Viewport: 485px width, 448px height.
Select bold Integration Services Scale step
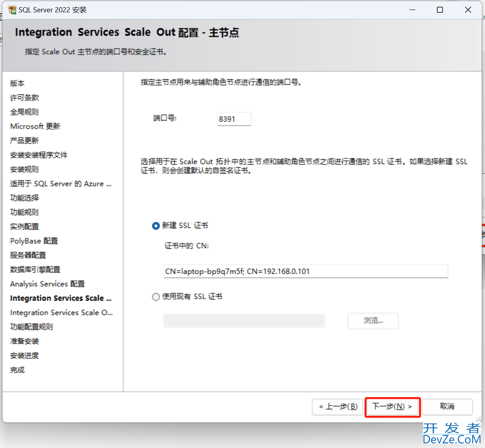tap(61, 298)
